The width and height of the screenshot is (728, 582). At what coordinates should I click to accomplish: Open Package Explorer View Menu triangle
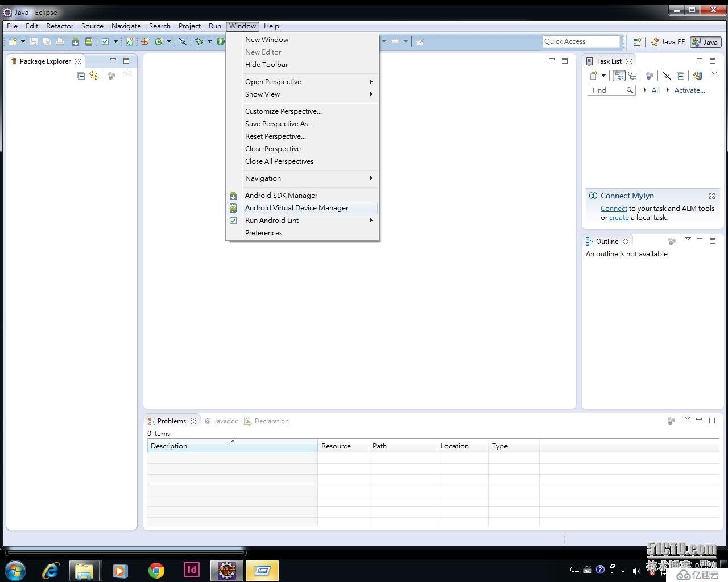(x=128, y=73)
